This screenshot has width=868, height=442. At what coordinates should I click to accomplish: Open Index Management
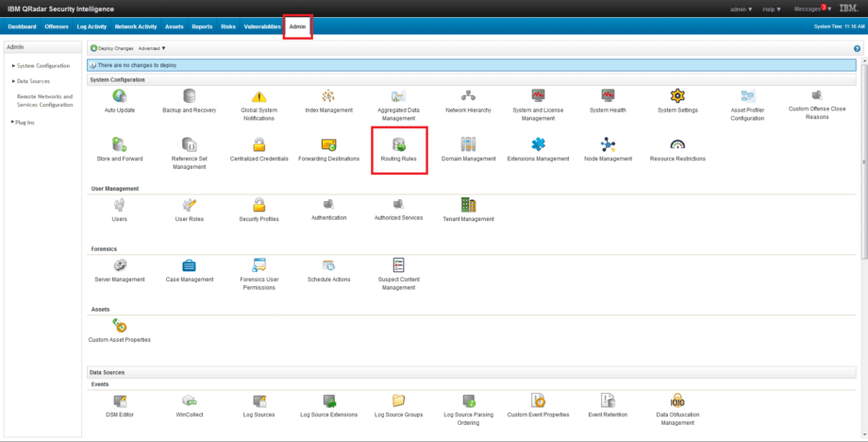pyautogui.click(x=329, y=95)
